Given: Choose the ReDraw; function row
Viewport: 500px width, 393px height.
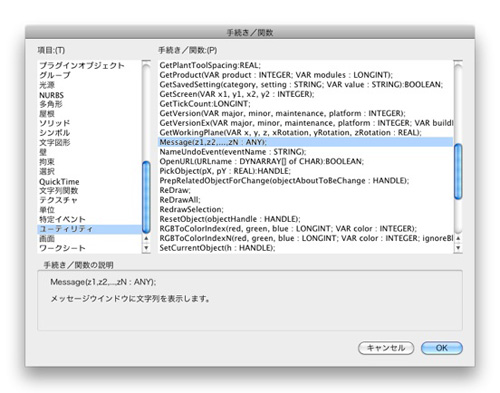Looking at the screenshot, I should 306,191.
